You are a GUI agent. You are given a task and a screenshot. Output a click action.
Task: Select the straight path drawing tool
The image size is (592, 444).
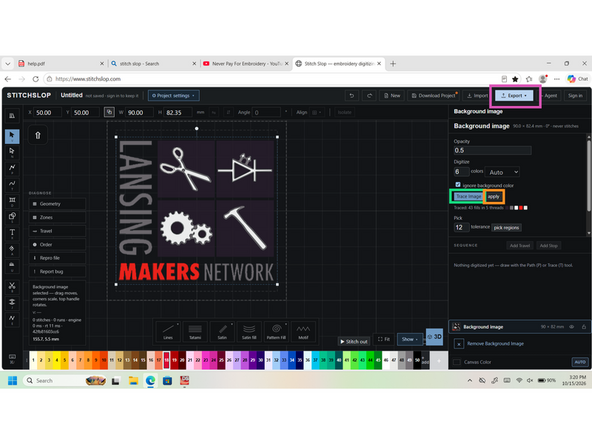click(12, 168)
